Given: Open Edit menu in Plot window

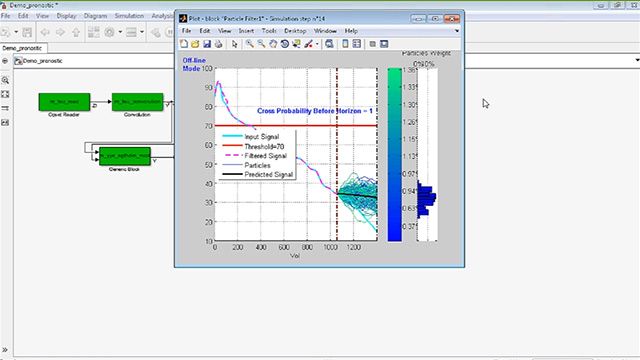Looking at the screenshot, I should tap(205, 31).
